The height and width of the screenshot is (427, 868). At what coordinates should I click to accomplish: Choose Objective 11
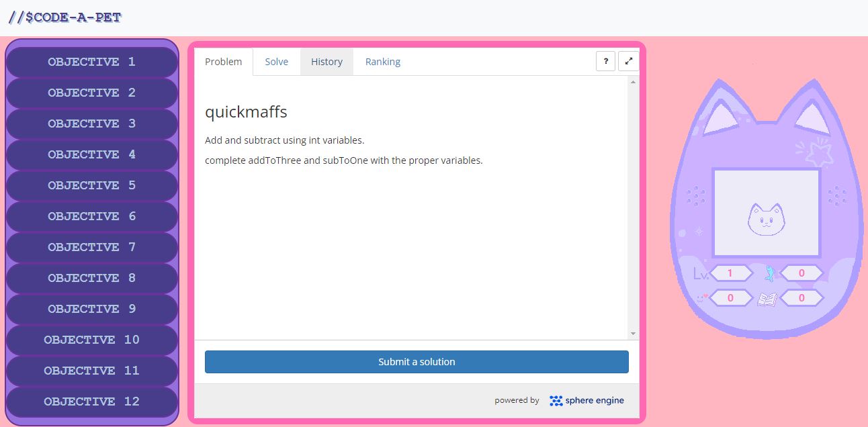pyautogui.click(x=92, y=371)
